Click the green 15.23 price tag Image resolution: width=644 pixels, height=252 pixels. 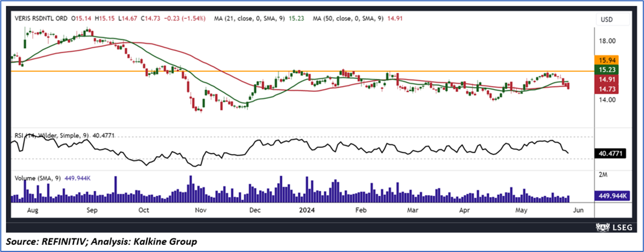click(x=608, y=70)
